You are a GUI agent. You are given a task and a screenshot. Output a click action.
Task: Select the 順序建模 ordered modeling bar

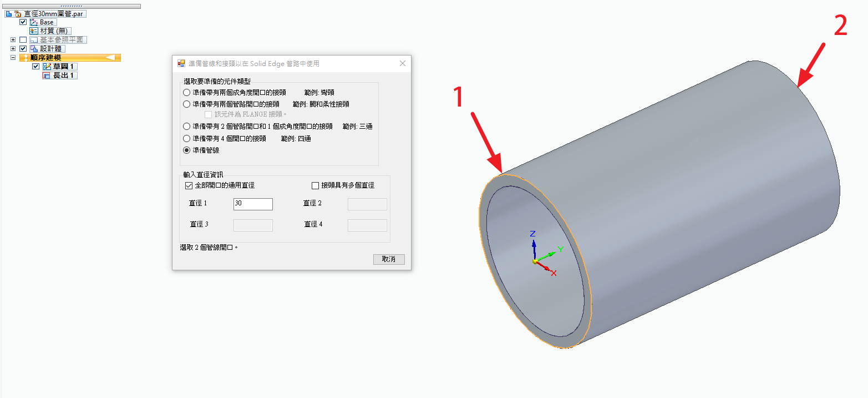pos(70,58)
